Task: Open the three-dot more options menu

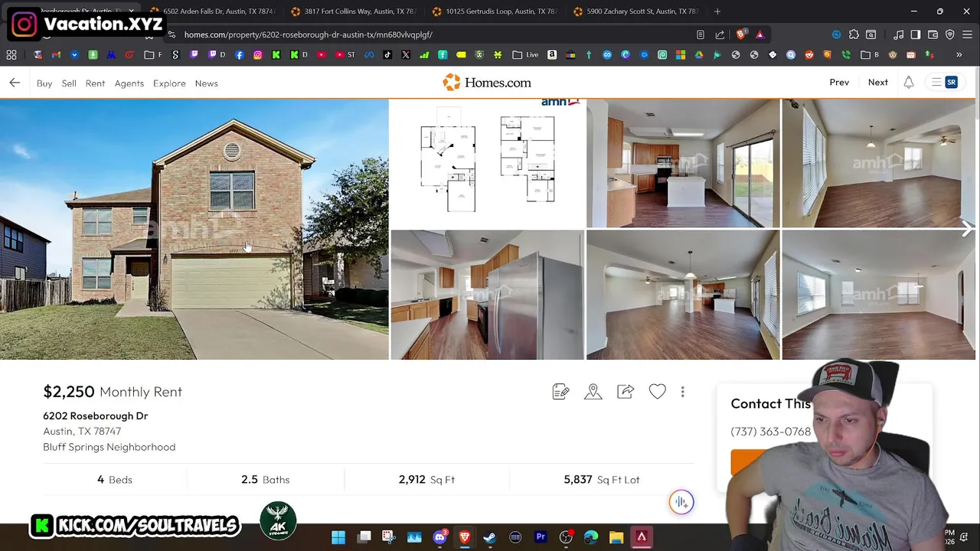Action: 683,392
